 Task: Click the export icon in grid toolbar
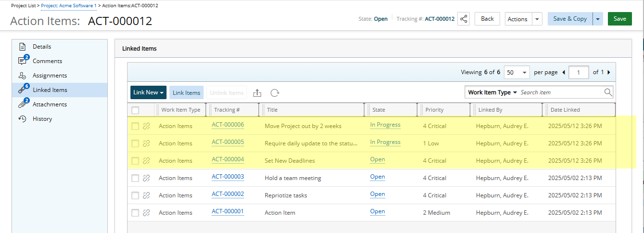coord(257,93)
